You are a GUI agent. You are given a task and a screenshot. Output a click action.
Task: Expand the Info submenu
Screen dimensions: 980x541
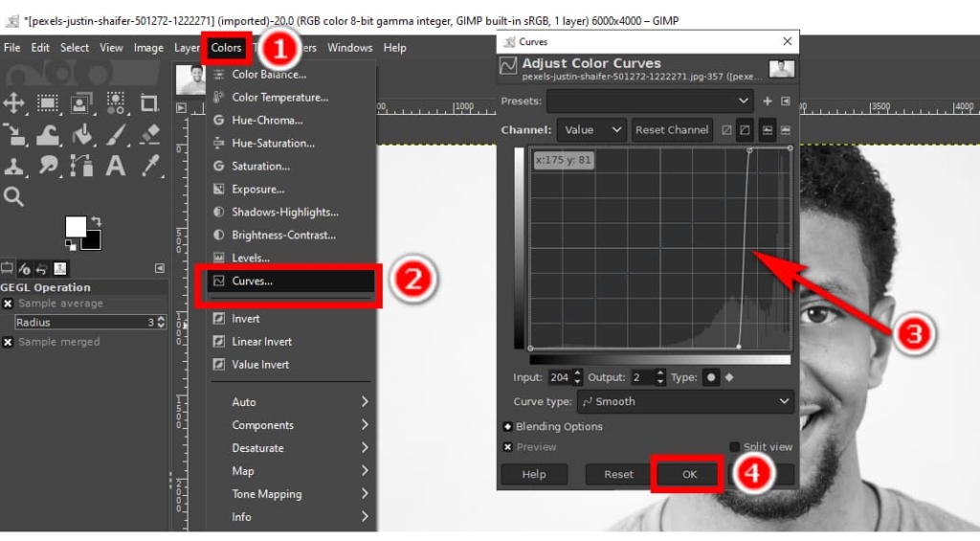tap(291, 517)
